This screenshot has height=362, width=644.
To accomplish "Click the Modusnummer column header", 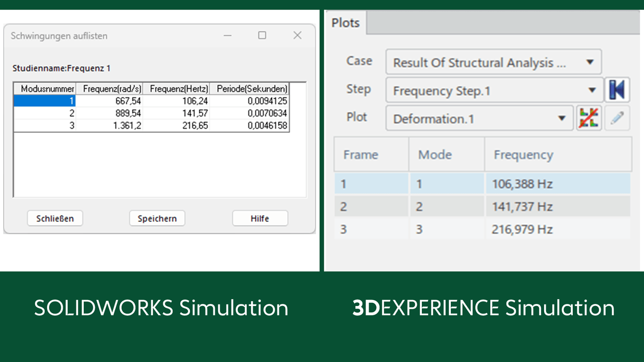I will coord(45,89).
